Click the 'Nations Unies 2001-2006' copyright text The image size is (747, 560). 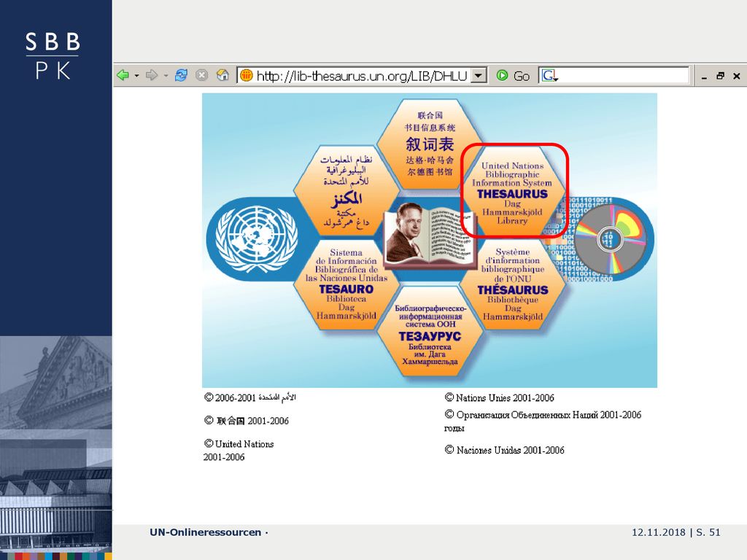click(x=499, y=397)
